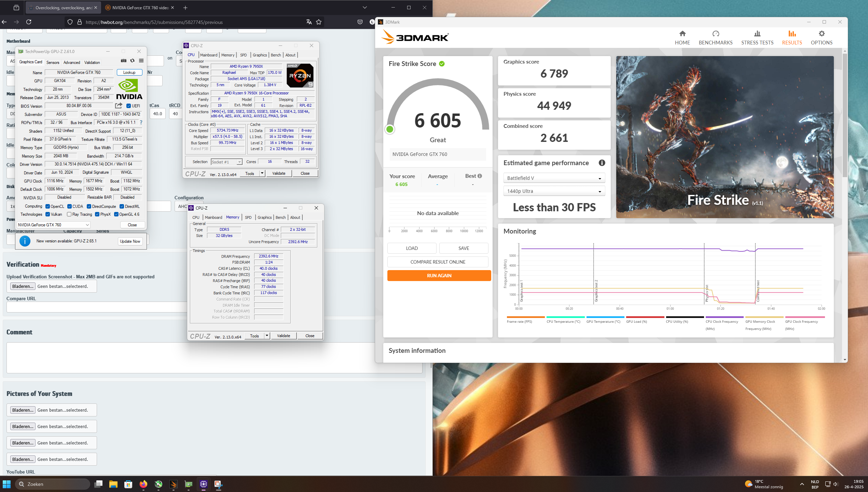The image size is (868, 492).
Task: Click the info icon next to Best score
Action: tap(480, 176)
